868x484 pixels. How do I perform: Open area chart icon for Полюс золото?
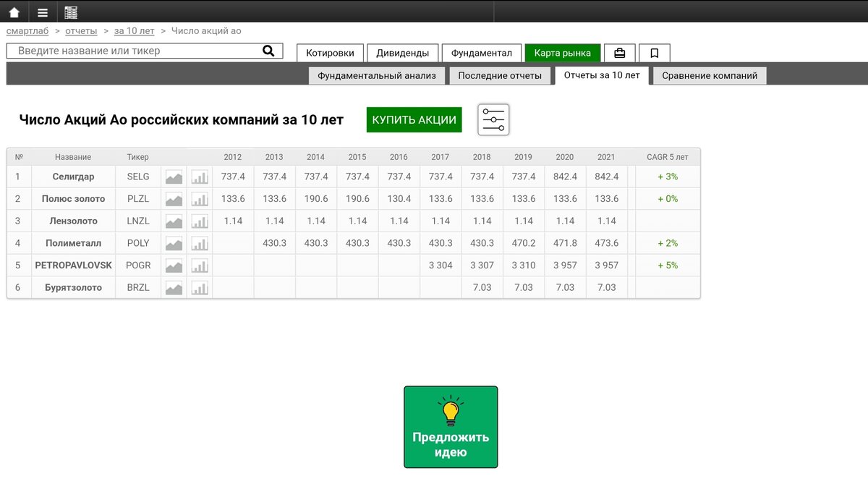tap(174, 199)
